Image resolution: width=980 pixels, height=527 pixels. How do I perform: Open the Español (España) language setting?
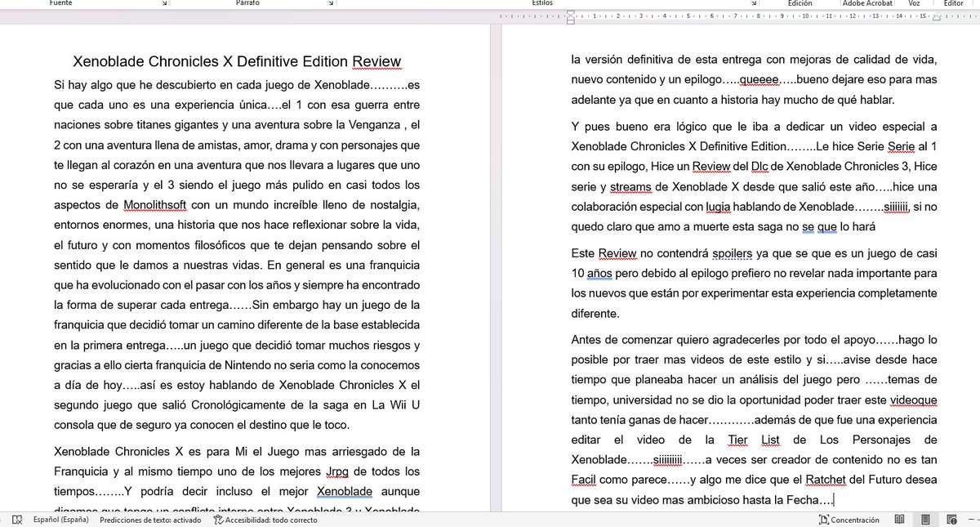pos(60,520)
